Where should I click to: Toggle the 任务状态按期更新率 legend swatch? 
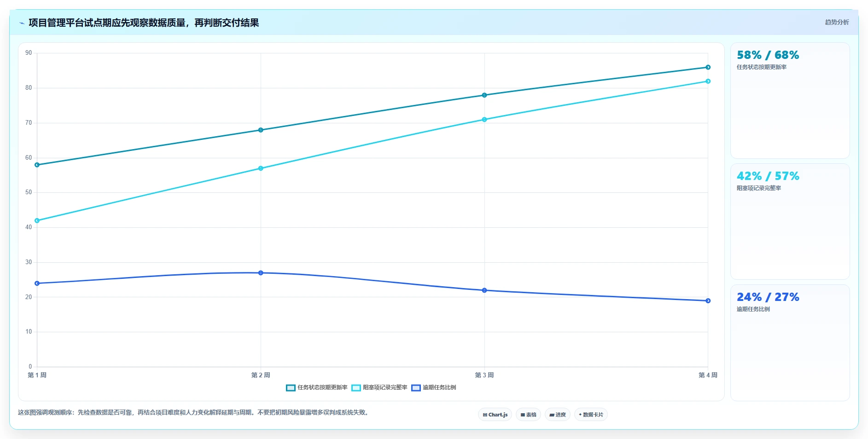pos(291,388)
